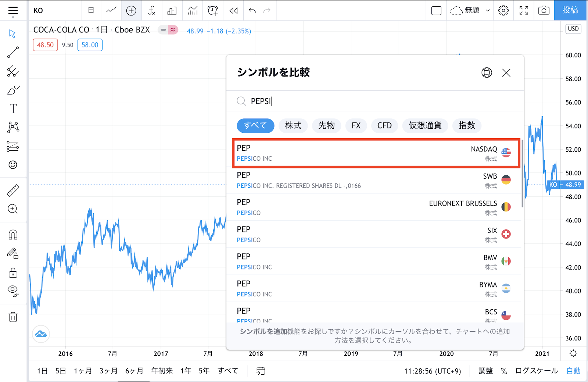
Task: Set range to 1ヶ月
Action: (x=83, y=371)
